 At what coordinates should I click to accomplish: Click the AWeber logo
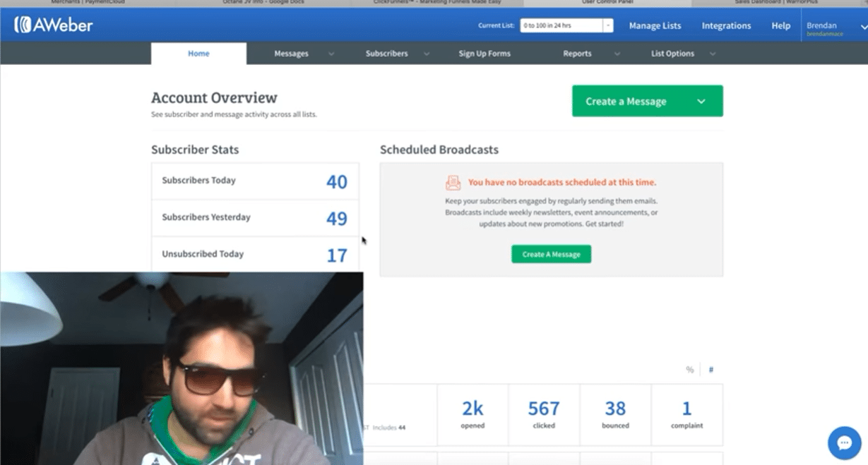point(54,25)
